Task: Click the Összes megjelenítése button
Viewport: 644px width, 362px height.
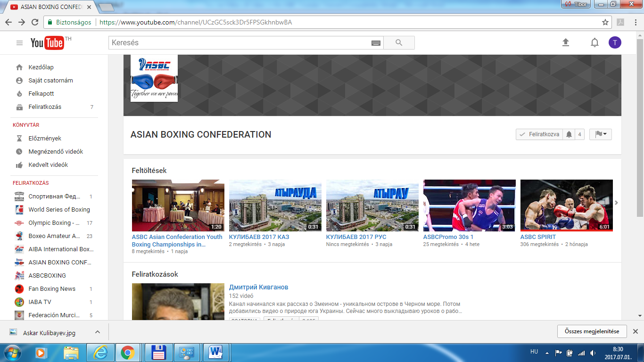Action: point(592,331)
